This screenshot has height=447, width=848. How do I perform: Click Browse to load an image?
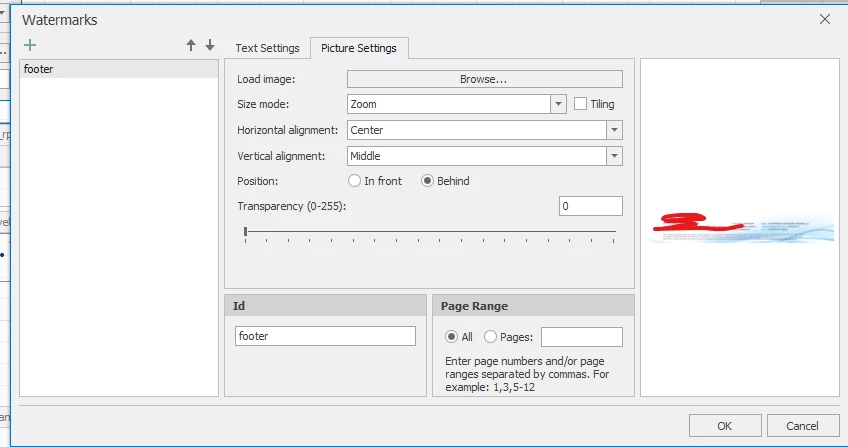point(484,79)
